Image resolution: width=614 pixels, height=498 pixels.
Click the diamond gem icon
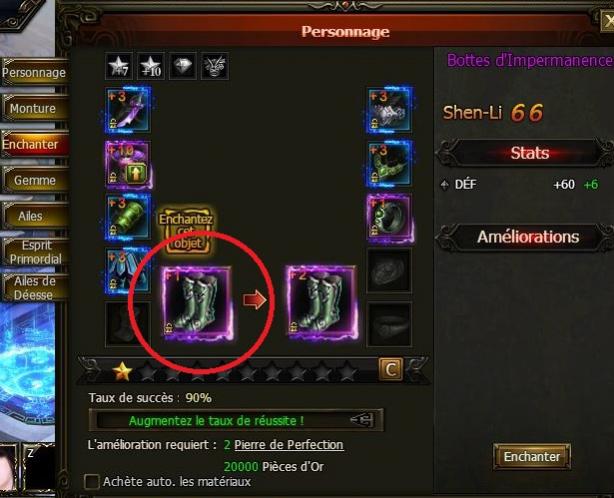(x=183, y=66)
